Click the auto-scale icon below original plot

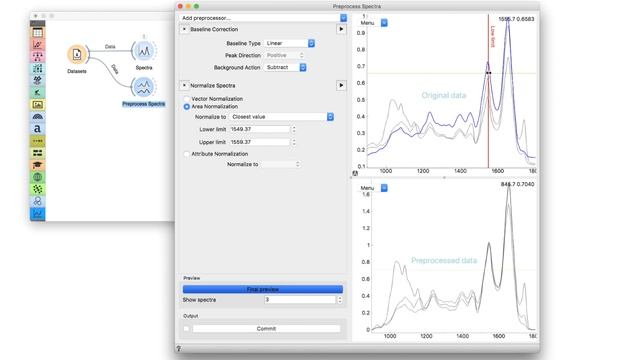355,173
